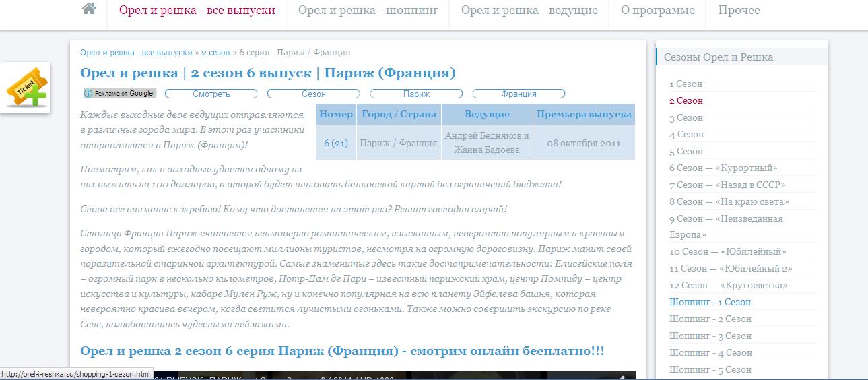Viewport: 868px width, 380px height.
Task: Open '2 Сезон' in sidebar
Action: click(x=686, y=101)
